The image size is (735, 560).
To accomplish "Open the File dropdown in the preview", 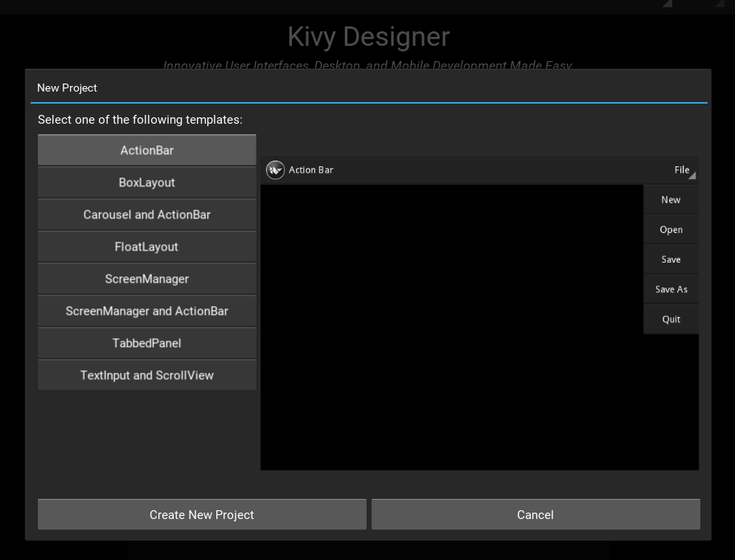I will [x=683, y=170].
